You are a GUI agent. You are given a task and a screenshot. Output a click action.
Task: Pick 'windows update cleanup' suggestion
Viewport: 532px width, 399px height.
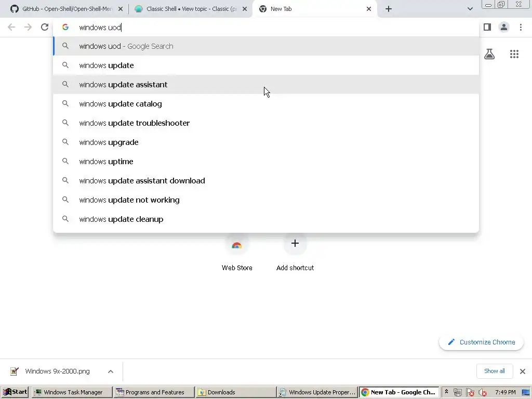(266, 219)
